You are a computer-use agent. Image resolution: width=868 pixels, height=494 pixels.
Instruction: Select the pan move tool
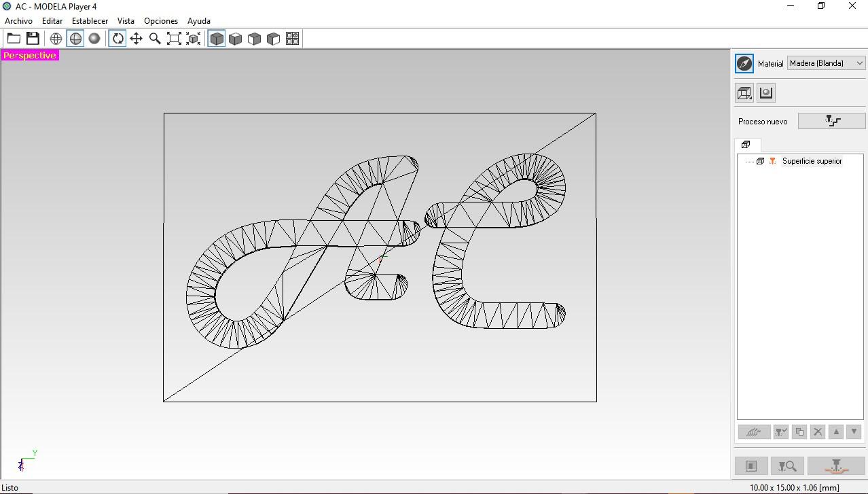tap(137, 39)
